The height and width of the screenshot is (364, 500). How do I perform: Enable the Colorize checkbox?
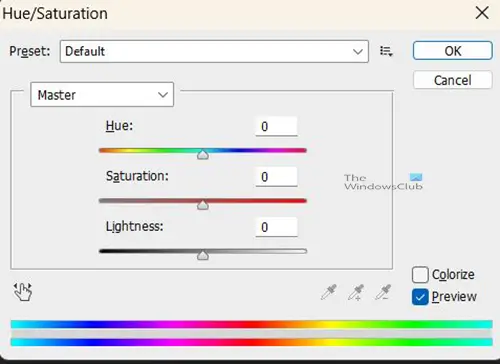[x=420, y=275]
